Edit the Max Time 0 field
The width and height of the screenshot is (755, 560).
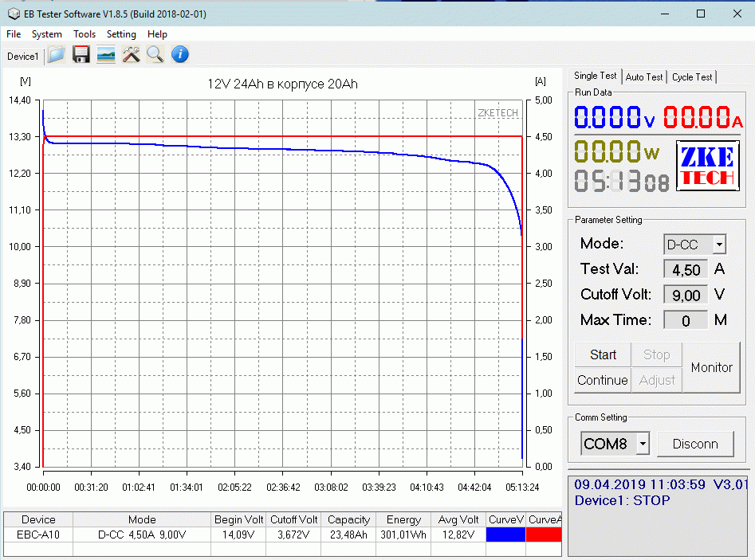pyautogui.click(x=686, y=320)
